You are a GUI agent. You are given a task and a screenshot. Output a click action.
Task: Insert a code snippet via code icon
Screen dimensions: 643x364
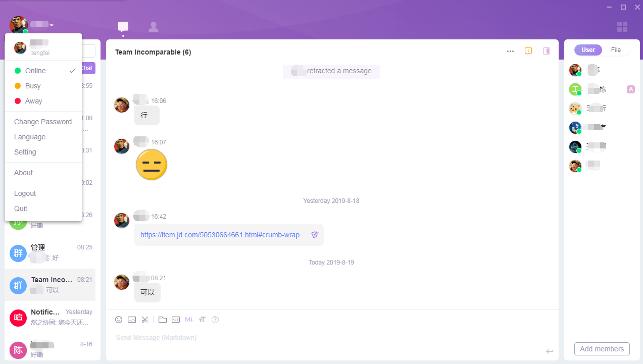pos(176,320)
